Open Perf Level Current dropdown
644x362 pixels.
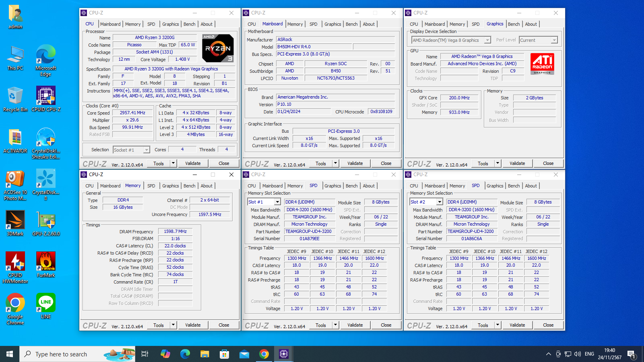pyautogui.click(x=538, y=40)
